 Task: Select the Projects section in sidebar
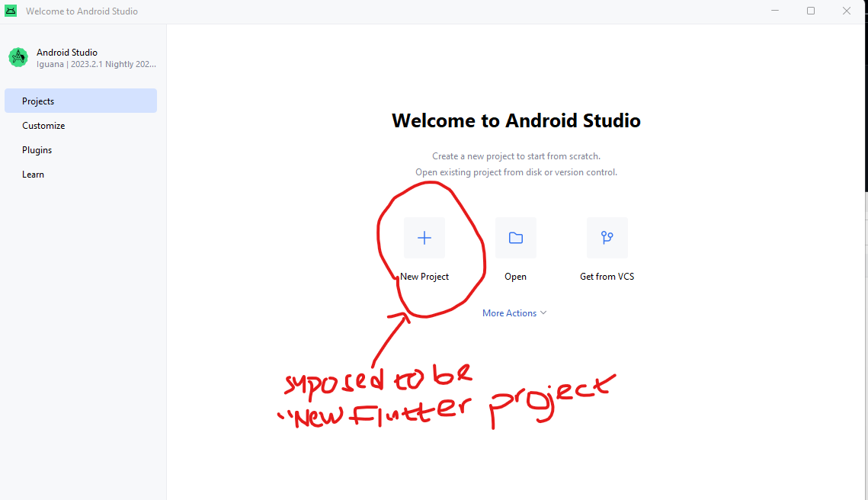pyautogui.click(x=38, y=100)
